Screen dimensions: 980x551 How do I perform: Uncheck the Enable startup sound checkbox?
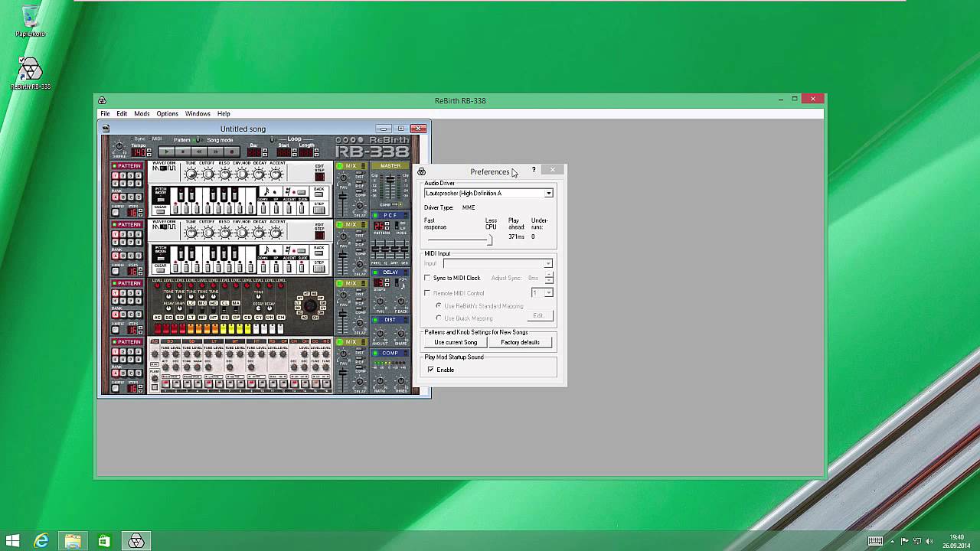pyautogui.click(x=430, y=370)
